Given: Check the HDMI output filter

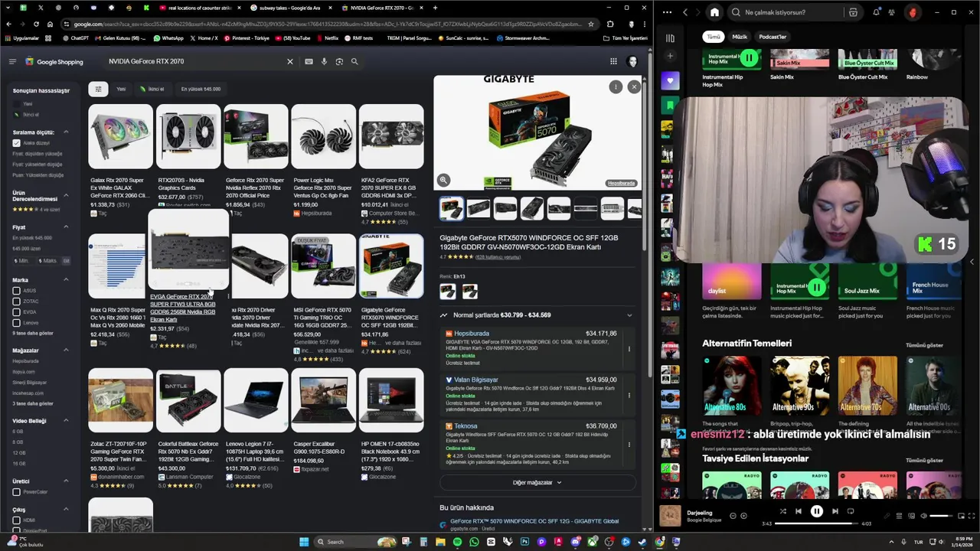Looking at the screenshot, I should pos(16,520).
